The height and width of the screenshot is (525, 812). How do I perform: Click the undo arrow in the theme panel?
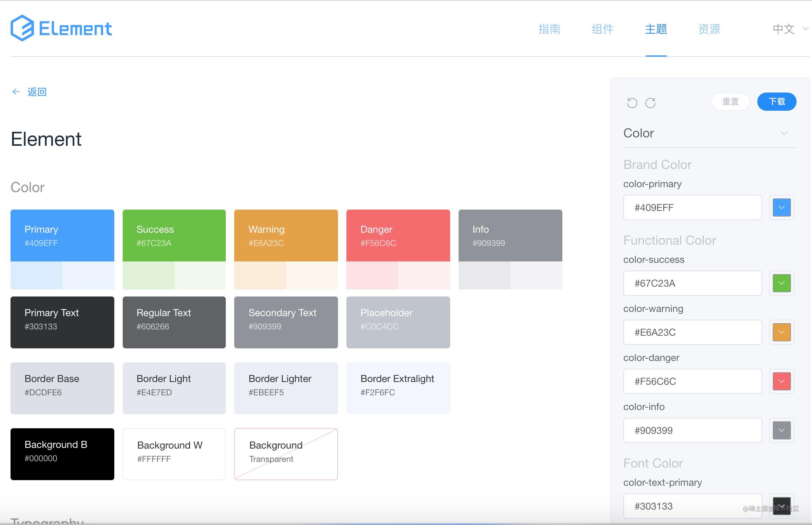tap(632, 103)
